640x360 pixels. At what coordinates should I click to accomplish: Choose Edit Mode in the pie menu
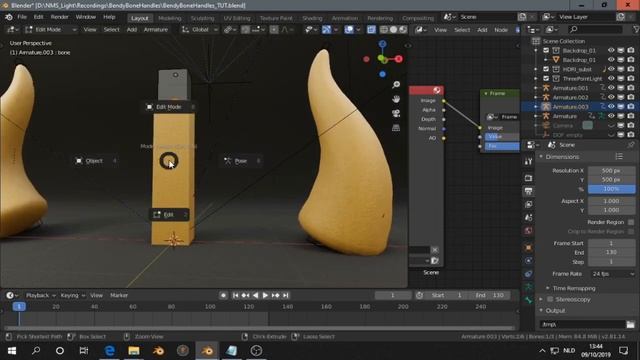click(x=169, y=107)
